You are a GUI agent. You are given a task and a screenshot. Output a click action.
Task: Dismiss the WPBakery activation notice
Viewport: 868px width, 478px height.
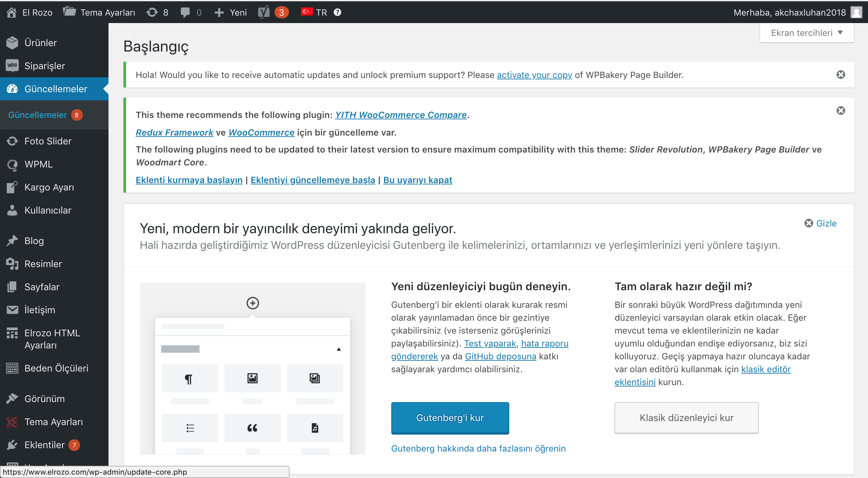coord(841,75)
